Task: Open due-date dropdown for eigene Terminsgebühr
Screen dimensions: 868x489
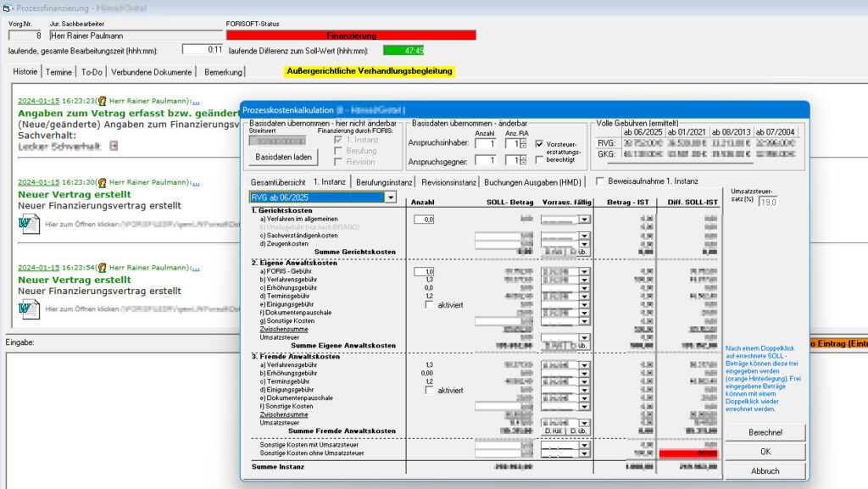Action: pyautogui.click(x=584, y=297)
